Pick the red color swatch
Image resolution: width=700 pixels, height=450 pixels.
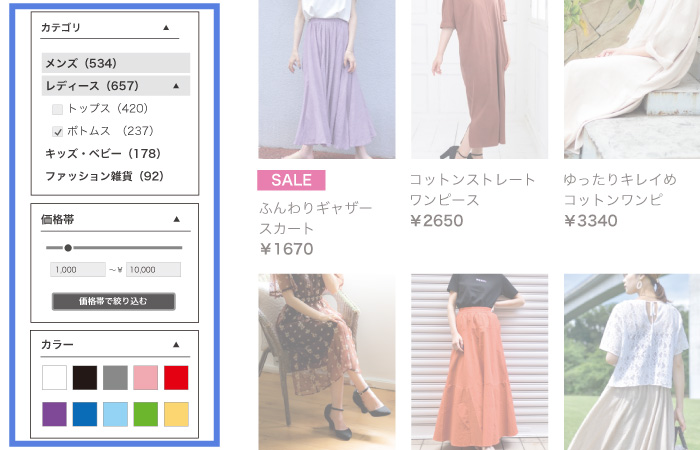point(176,378)
